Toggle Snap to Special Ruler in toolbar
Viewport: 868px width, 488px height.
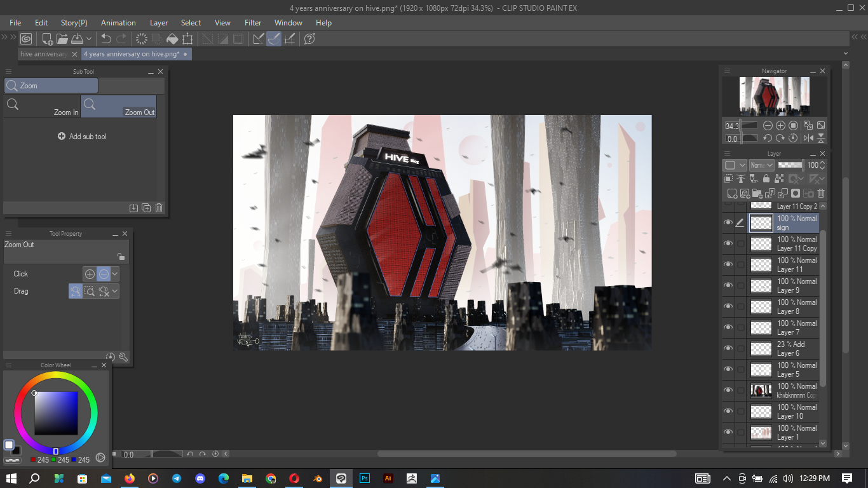(274, 39)
